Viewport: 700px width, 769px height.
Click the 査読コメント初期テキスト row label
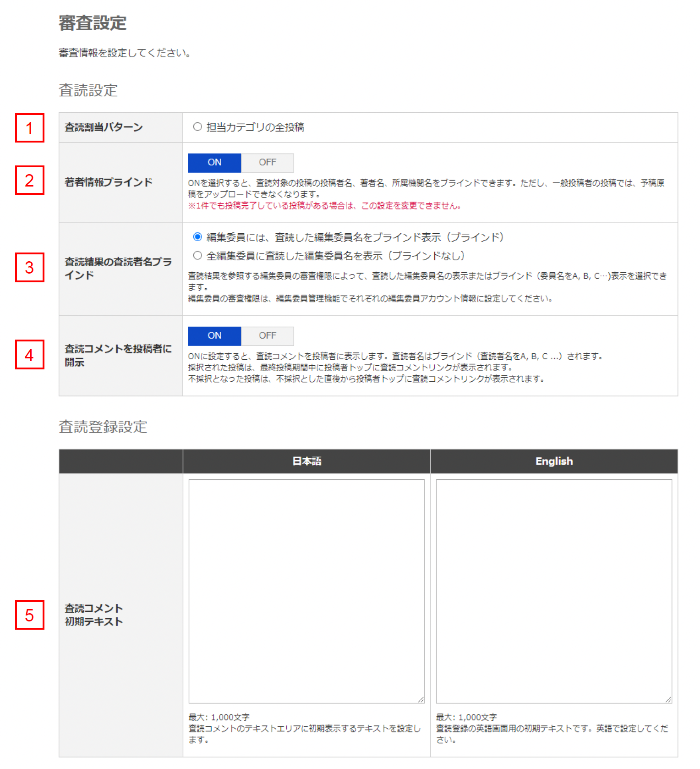click(94, 615)
